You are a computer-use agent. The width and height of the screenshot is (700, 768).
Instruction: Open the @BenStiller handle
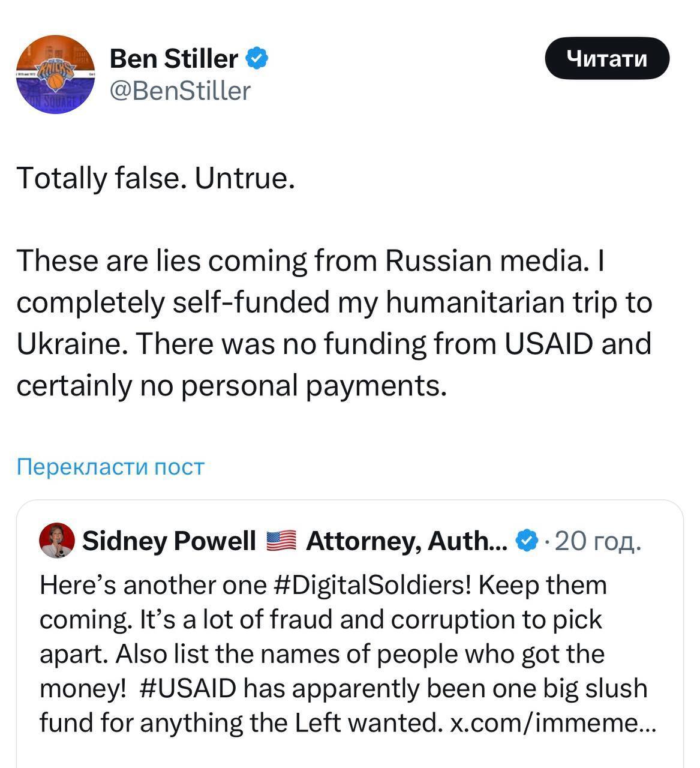point(180,91)
